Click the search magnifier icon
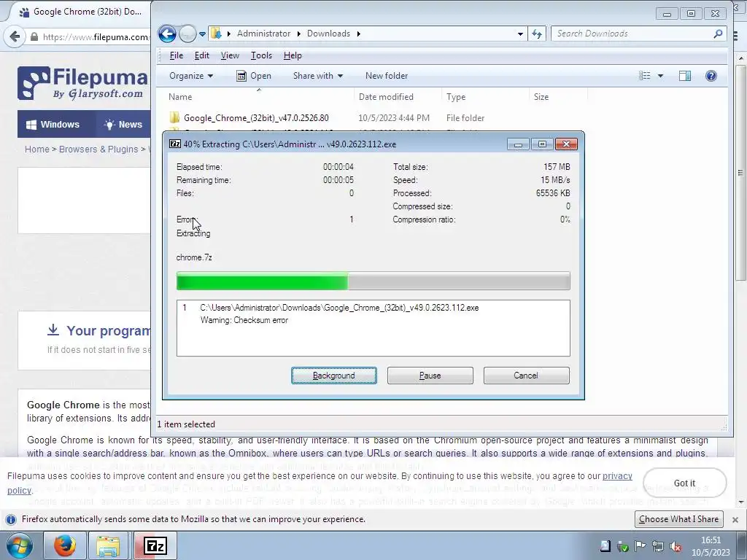747x560 pixels. [718, 34]
